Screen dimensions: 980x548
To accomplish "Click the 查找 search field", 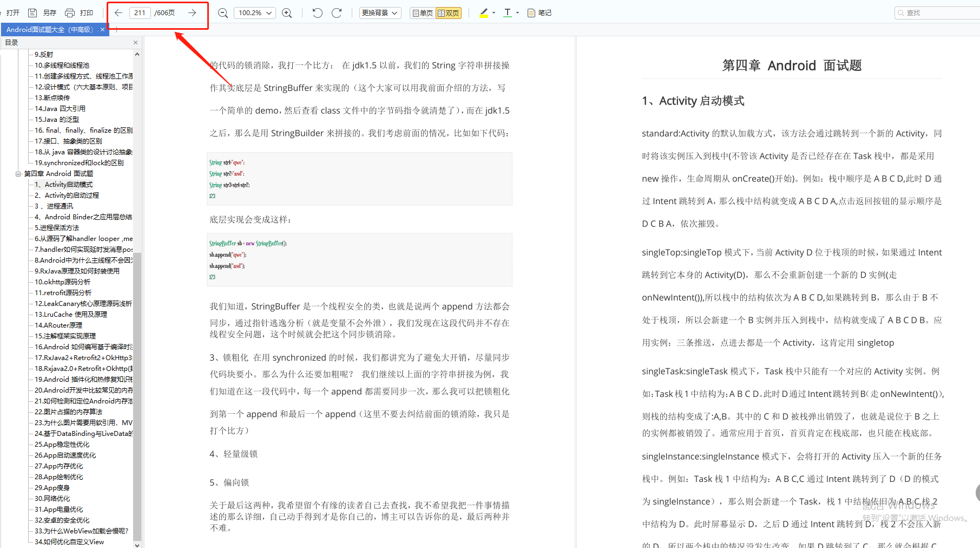I will pos(937,12).
